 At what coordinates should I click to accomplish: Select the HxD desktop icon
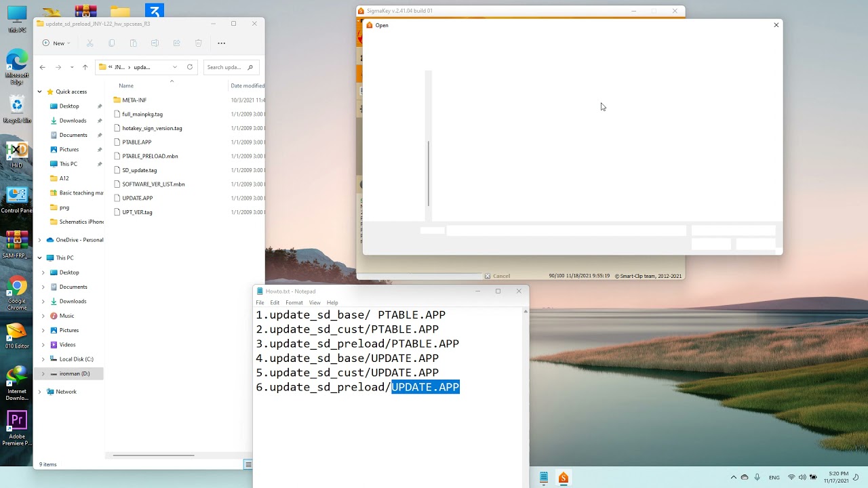[17, 155]
